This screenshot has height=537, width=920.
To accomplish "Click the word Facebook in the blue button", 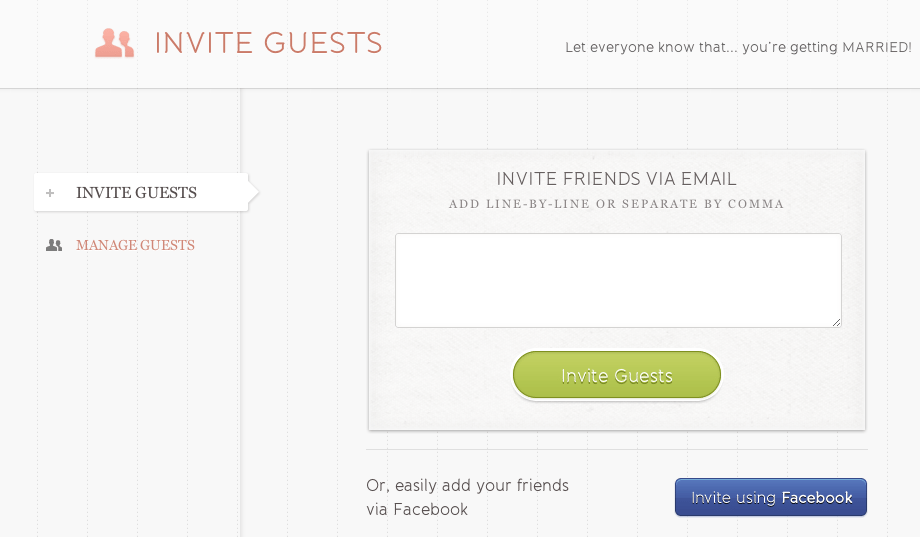I will coord(817,498).
